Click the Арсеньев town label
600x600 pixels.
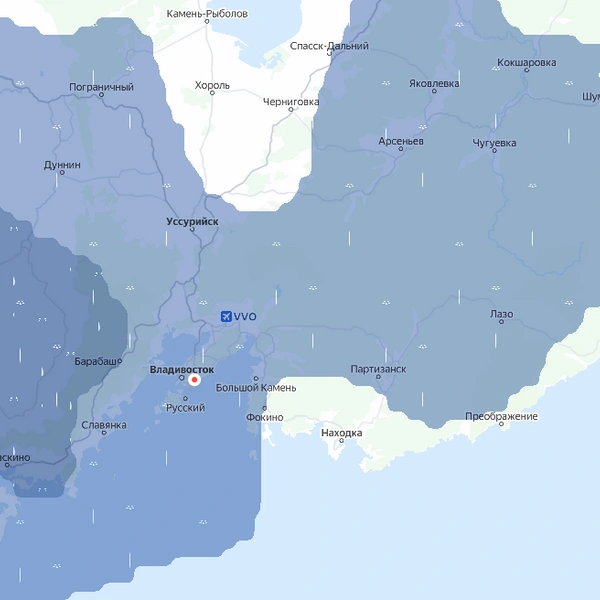[x=401, y=141]
